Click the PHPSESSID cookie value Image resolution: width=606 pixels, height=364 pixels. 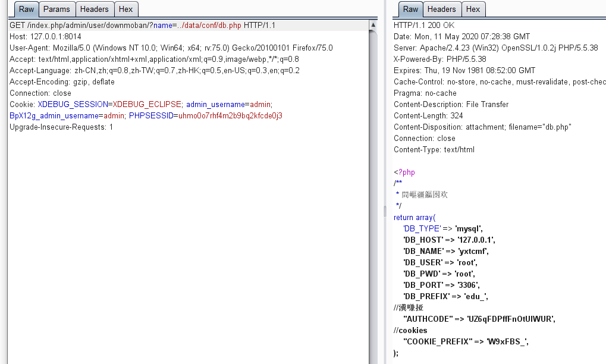coord(230,116)
